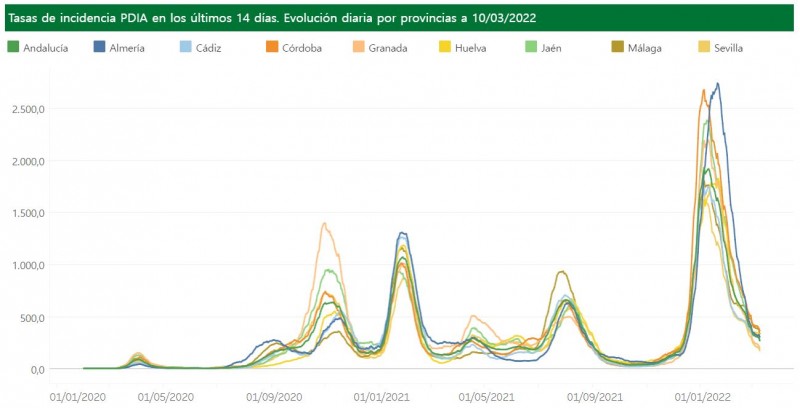Image resolution: width=800 pixels, height=408 pixels.
Task: Click the Andalucía green legend swatch
Action: tap(13, 47)
